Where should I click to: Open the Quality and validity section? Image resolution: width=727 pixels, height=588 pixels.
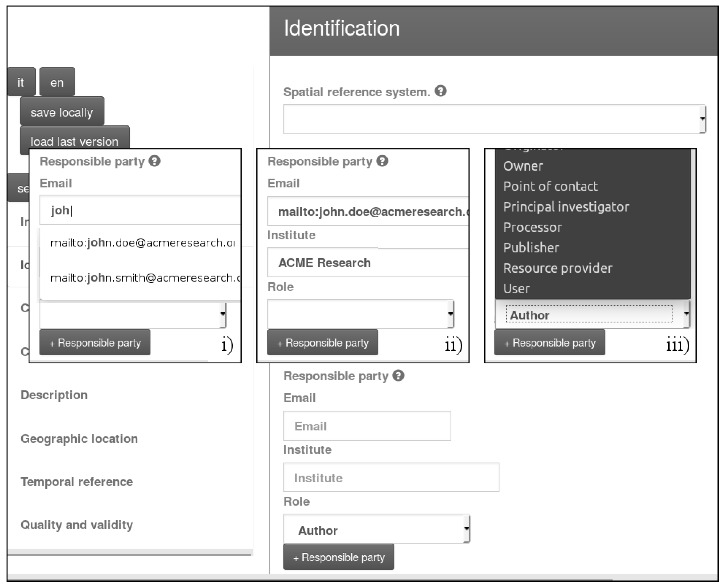(77, 525)
